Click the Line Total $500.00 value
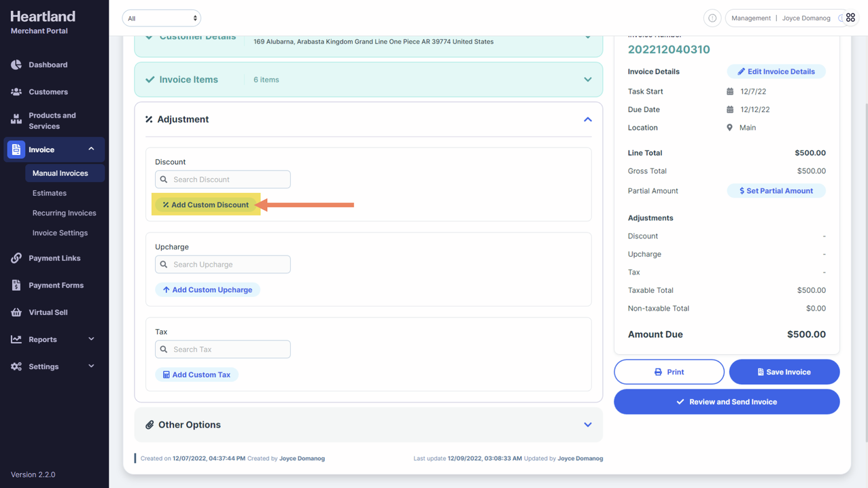 pos(810,153)
